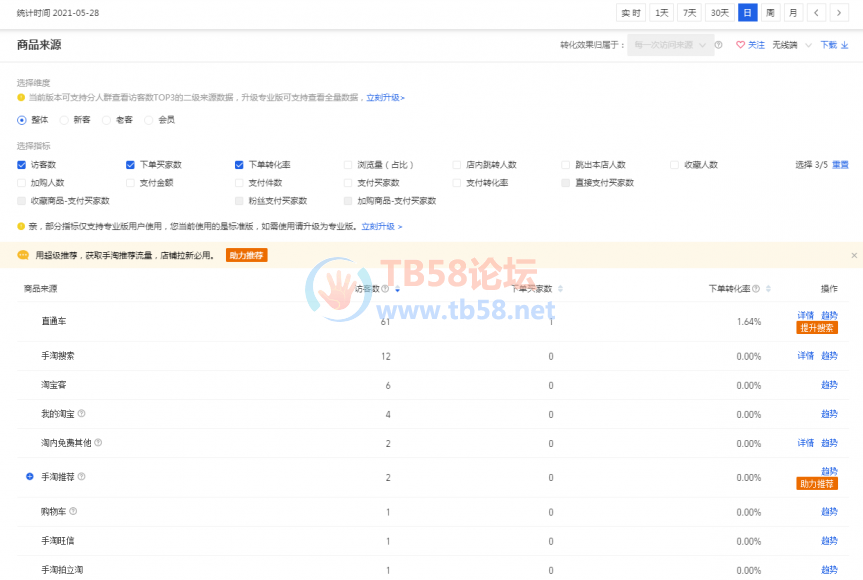Click the 下载 download arrow icon
Viewport: 863px width, 580px height.
click(x=844, y=45)
